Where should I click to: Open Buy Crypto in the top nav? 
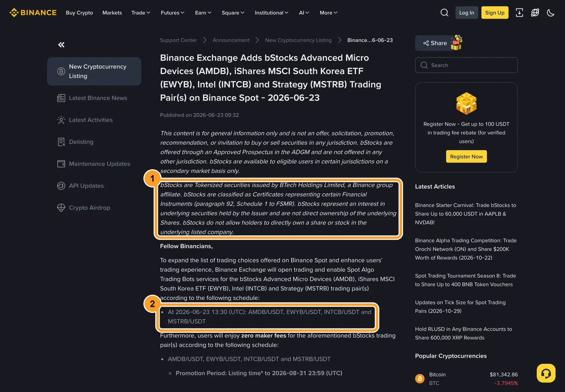point(79,13)
